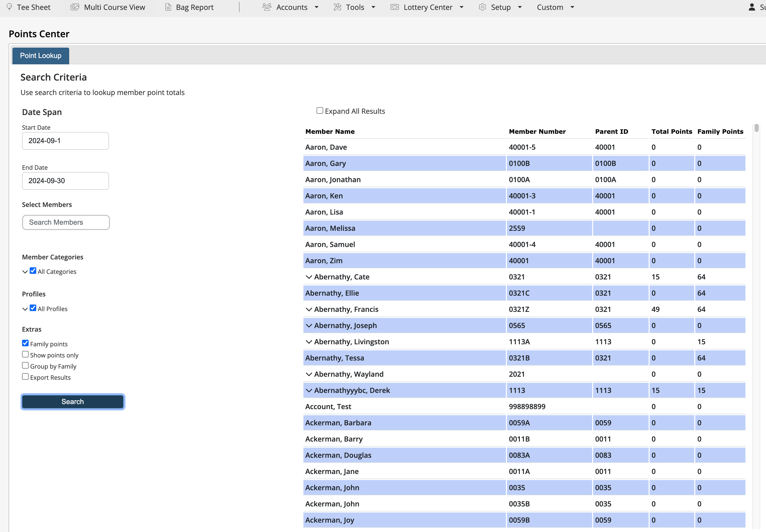Click the Setup gear icon

point(482,7)
